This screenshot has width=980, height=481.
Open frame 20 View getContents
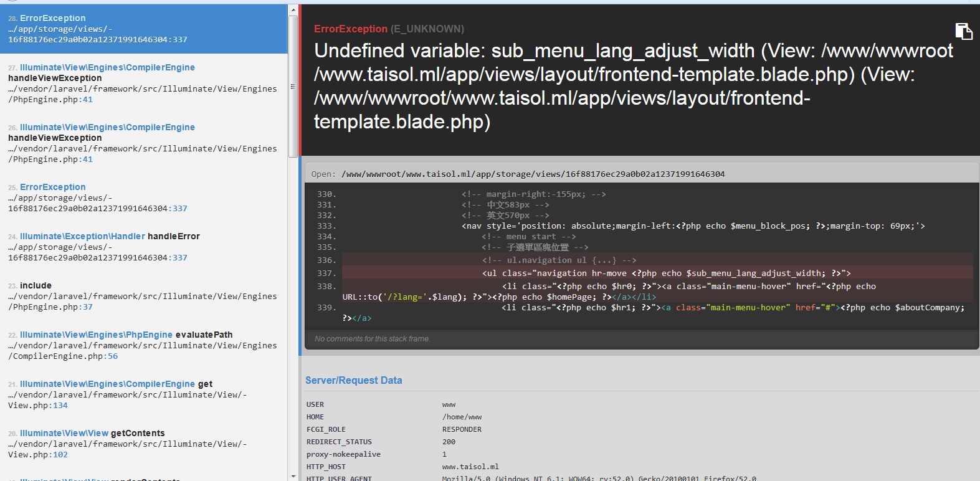coord(143,444)
